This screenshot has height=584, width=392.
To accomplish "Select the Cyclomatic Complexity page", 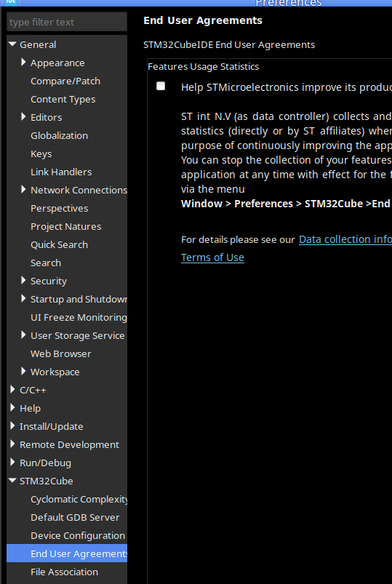I will click(79, 499).
